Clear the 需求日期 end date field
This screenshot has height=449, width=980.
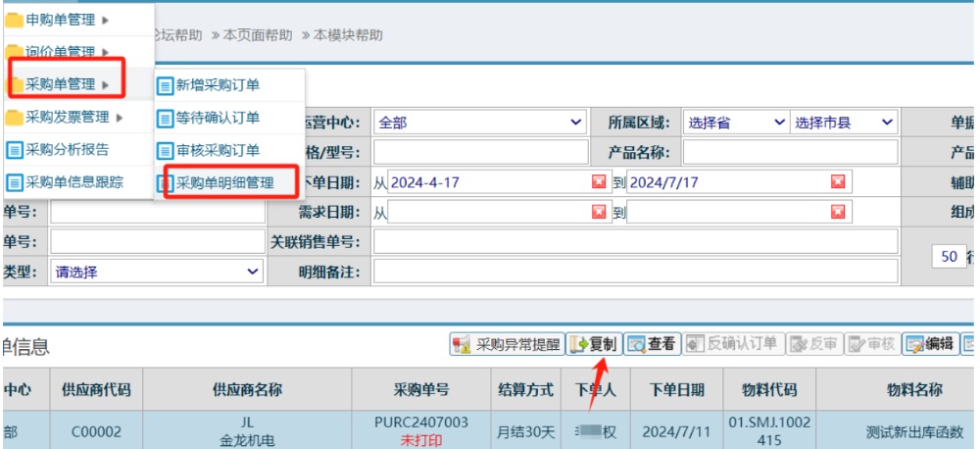pos(837,212)
